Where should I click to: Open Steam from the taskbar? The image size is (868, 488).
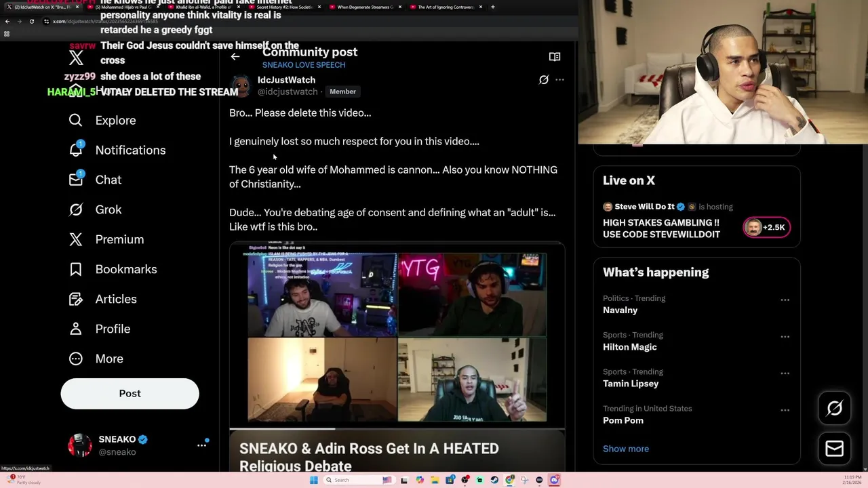coord(494,480)
